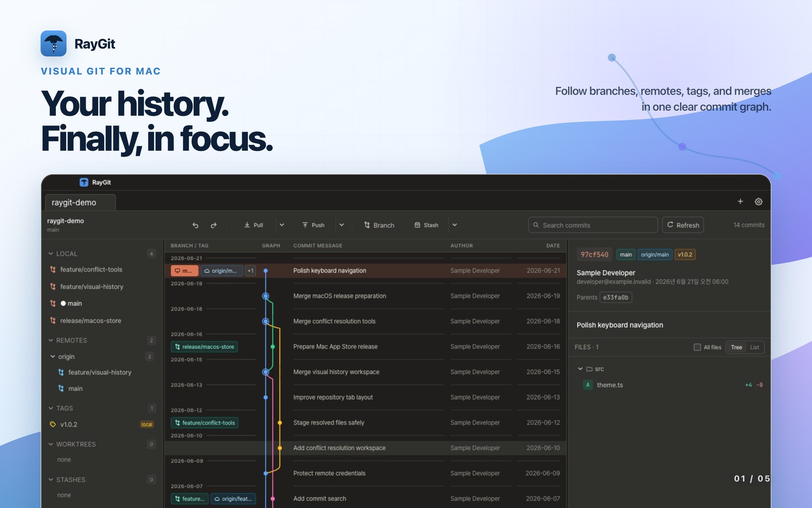812x508 pixels.
Task: Click the tag icon beside v1.0.2
Action: tap(53, 424)
